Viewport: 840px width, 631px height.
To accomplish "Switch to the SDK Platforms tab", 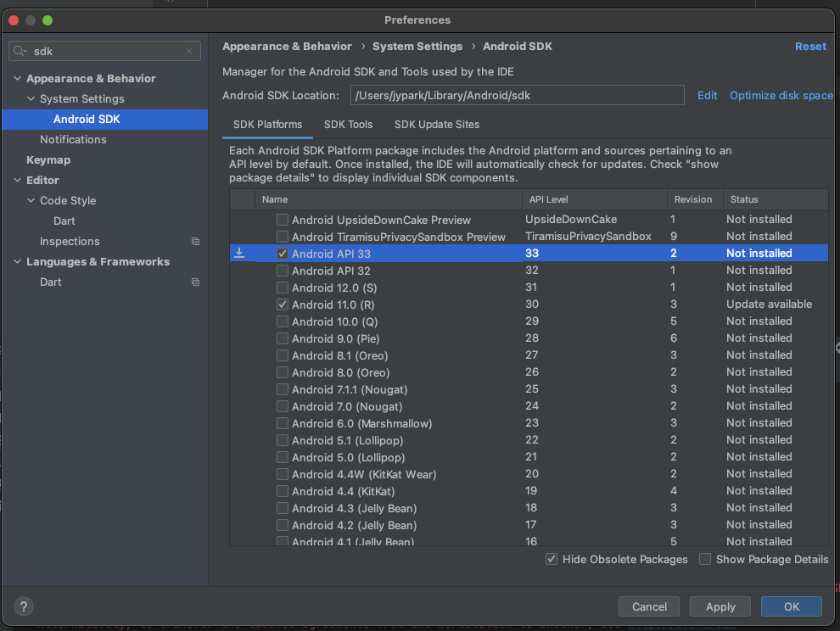I will click(x=267, y=125).
